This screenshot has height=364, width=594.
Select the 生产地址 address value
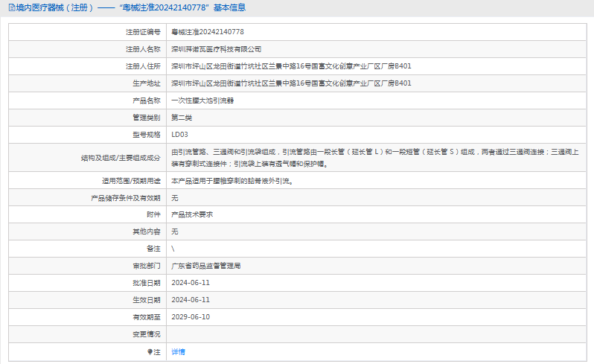pyautogui.click(x=291, y=83)
